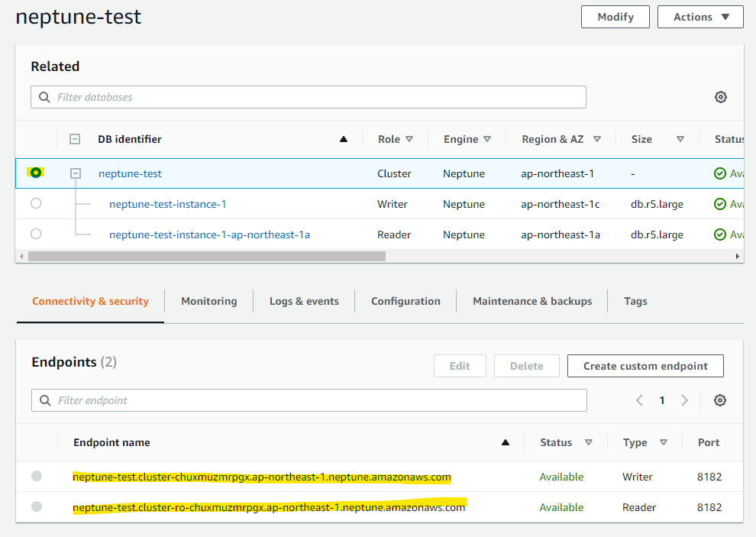Click the cluster-ro reader endpoint name
This screenshot has width=756, height=537.
[269, 507]
